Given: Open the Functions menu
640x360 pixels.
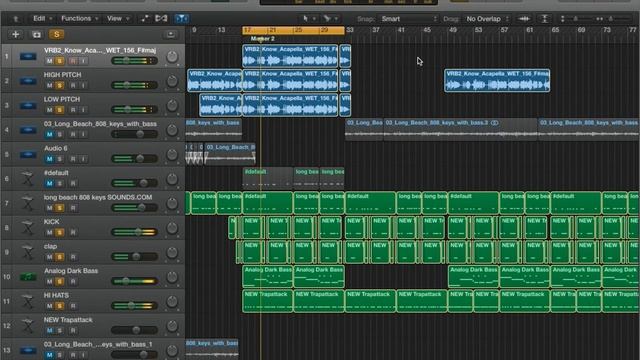Looking at the screenshot, I should pyautogui.click(x=79, y=19).
